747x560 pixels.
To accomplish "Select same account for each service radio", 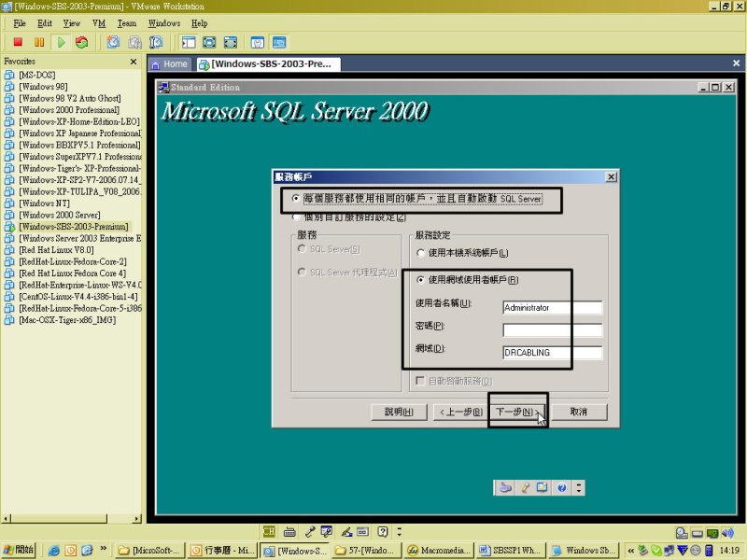I will [296, 198].
